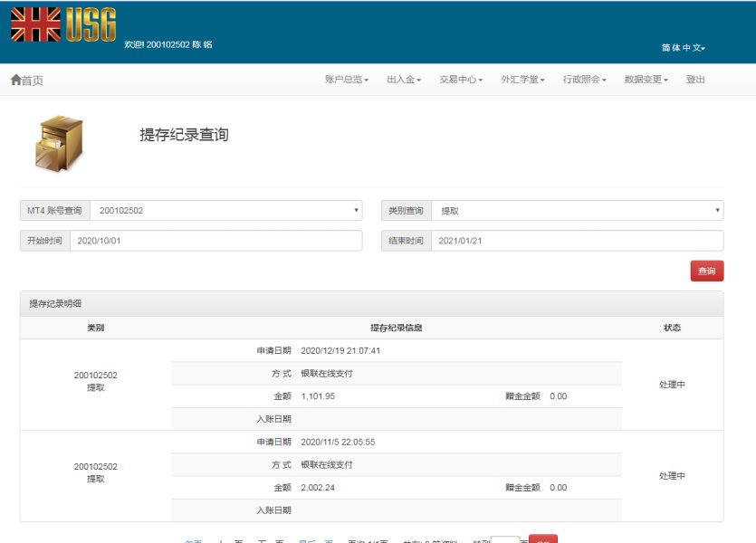This screenshot has width=756, height=543.
Task: Click the page number input at bottom
Action: pos(504,539)
